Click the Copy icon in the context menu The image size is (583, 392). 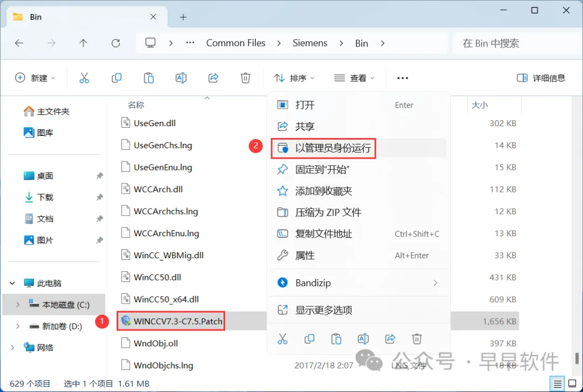tap(309, 339)
